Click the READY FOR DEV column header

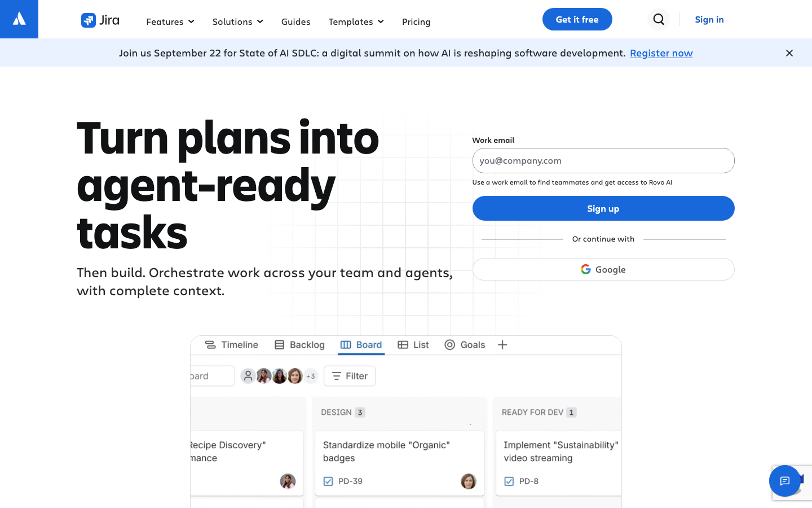(x=532, y=413)
